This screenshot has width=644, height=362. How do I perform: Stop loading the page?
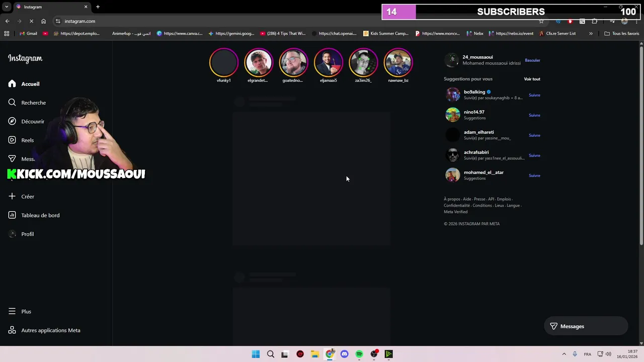pos(31,21)
